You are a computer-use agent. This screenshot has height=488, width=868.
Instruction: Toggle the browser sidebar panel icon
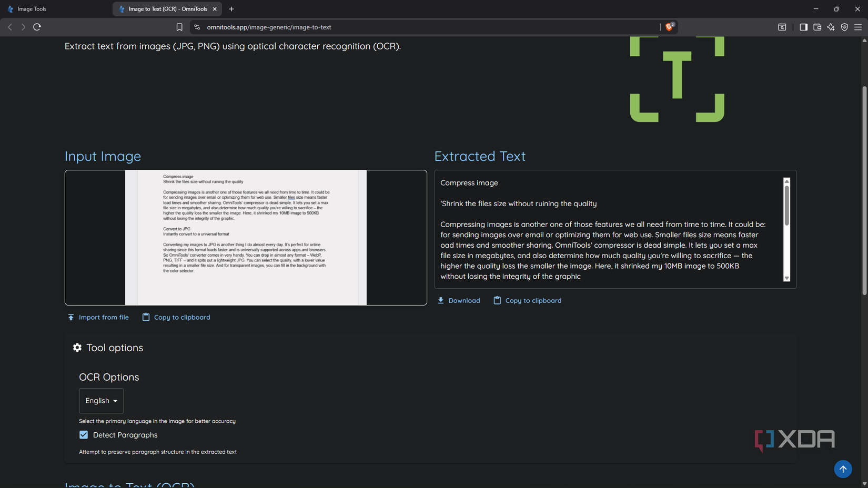(x=803, y=27)
